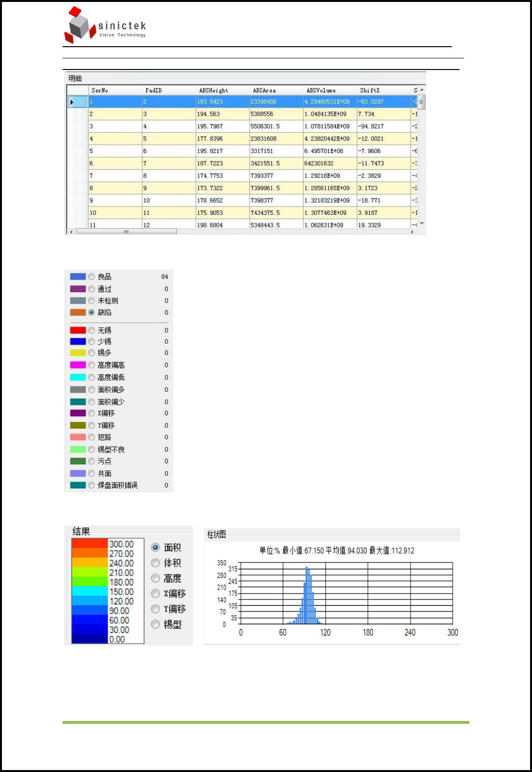The image size is (532, 772).
Task: Click the table's vertical scrollbar down arrow
Action: 422,224
